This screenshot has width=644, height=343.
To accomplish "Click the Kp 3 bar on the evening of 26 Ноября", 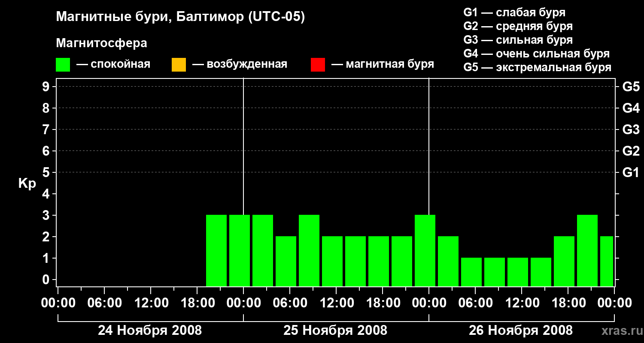I will pyautogui.click(x=587, y=250).
